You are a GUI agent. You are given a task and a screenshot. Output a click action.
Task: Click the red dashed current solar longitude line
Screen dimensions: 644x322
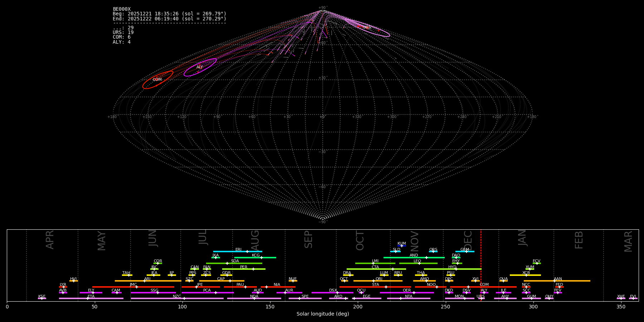(481, 265)
